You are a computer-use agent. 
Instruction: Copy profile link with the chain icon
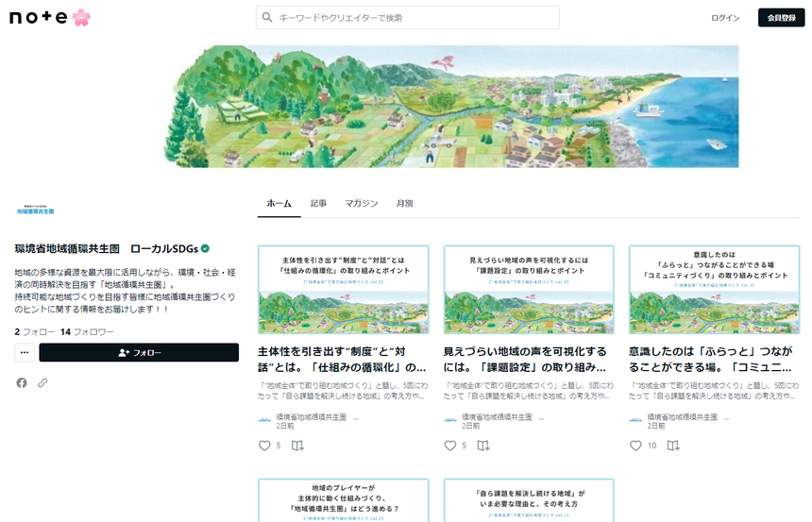tap(42, 382)
